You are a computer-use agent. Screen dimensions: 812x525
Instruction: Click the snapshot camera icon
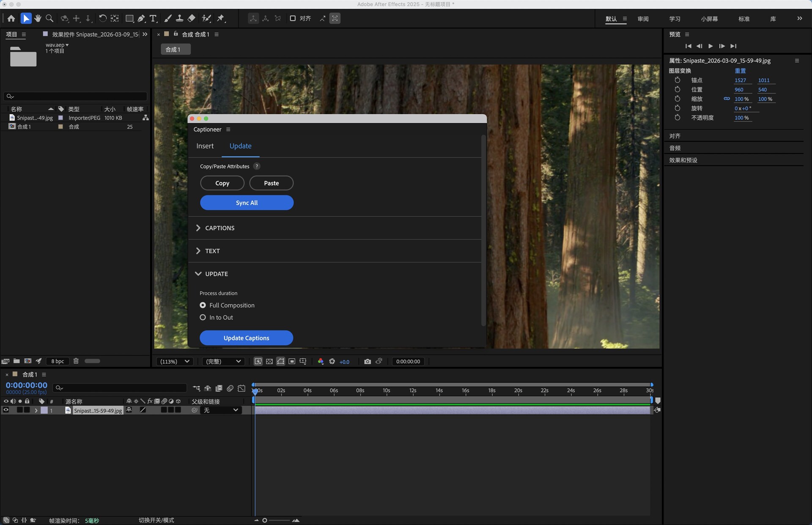[x=367, y=361]
